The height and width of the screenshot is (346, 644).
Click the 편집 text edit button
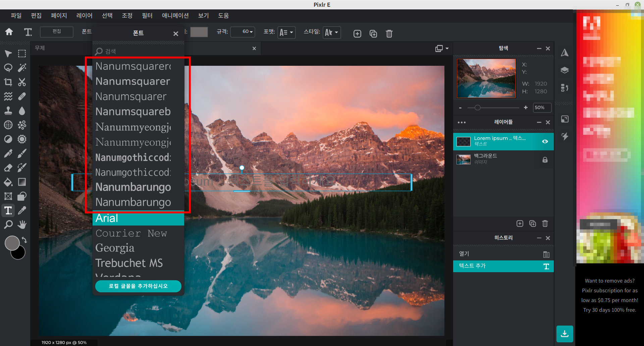click(57, 32)
